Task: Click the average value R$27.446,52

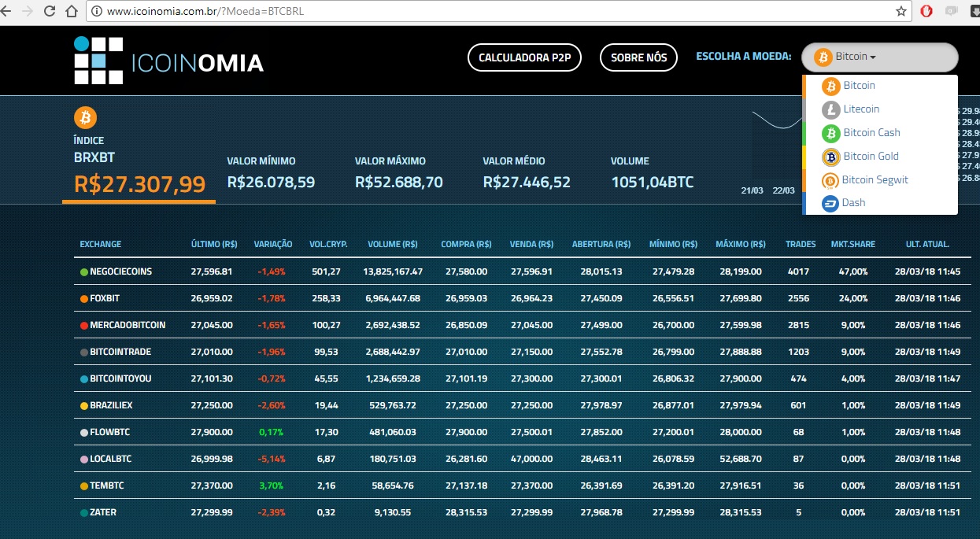Action: (x=527, y=183)
